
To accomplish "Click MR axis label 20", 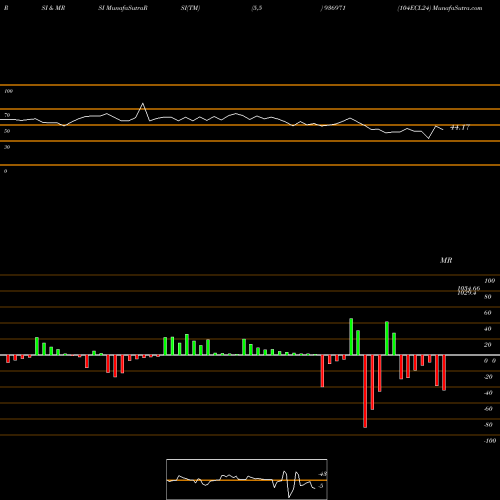I will 488,345.
